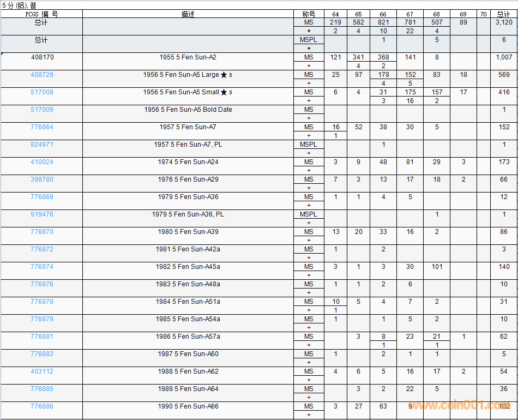Screen dimensions: 518x420
Task: Click 408170 number in first data row
Action: [42, 57]
